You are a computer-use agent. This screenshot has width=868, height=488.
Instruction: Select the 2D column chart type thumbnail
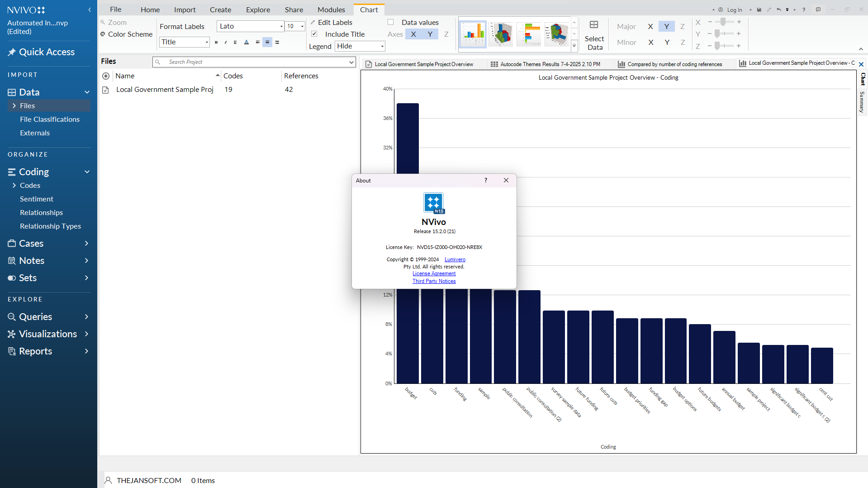(x=473, y=34)
